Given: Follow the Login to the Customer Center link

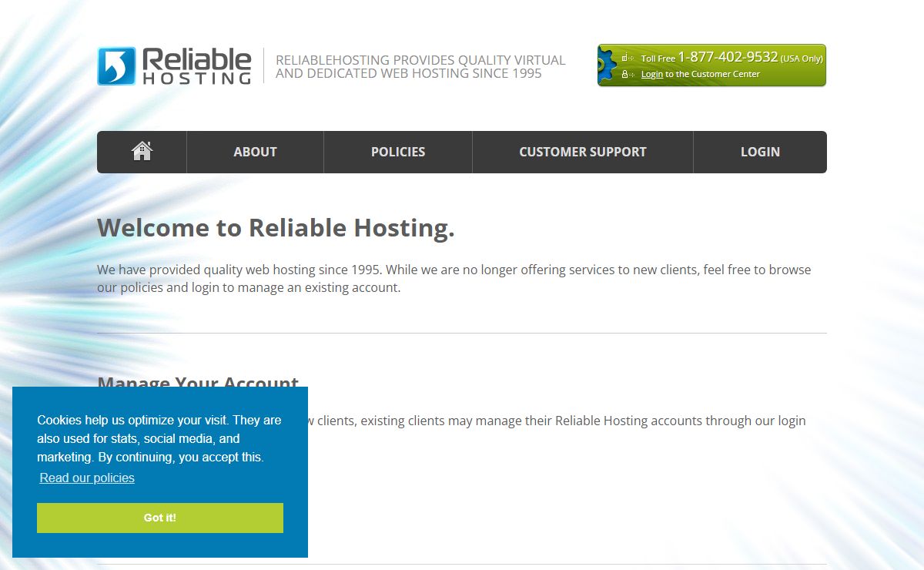Looking at the screenshot, I should 652,75.
